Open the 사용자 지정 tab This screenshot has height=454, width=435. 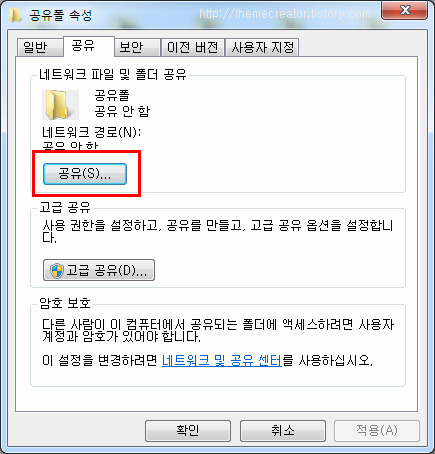tap(262, 47)
